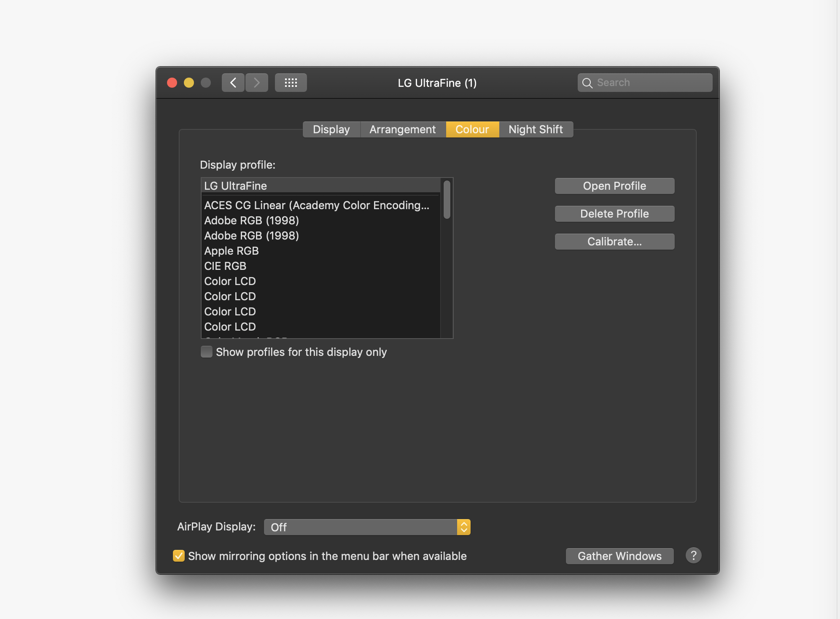840x619 pixels.
Task: Click the search magnifier icon
Action: click(x=587, y=83)
